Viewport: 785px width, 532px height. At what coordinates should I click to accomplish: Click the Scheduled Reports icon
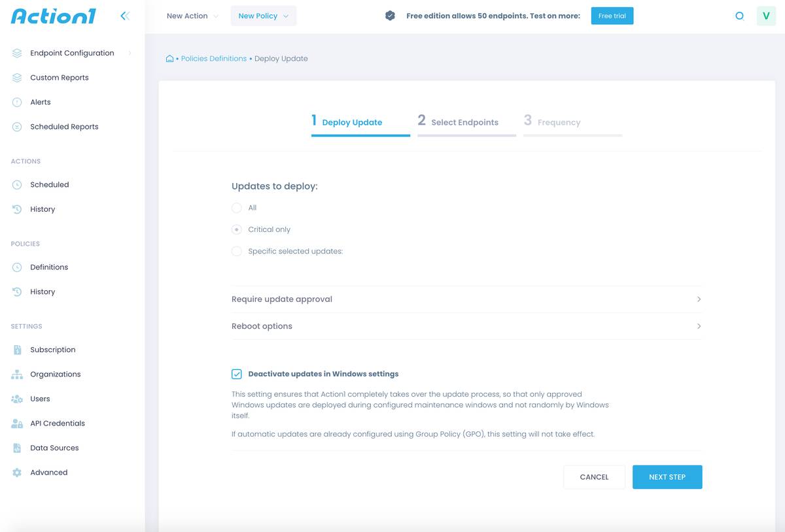[17, 127]
